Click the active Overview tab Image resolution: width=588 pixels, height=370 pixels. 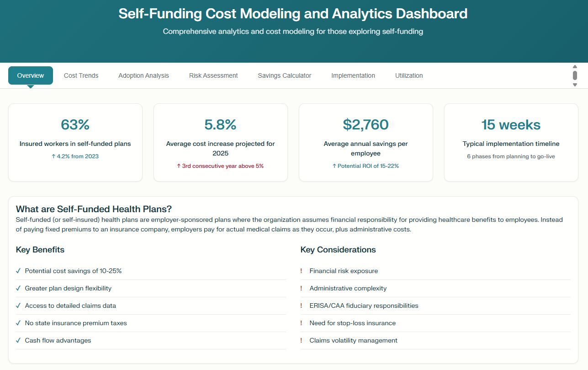(31, 75)
